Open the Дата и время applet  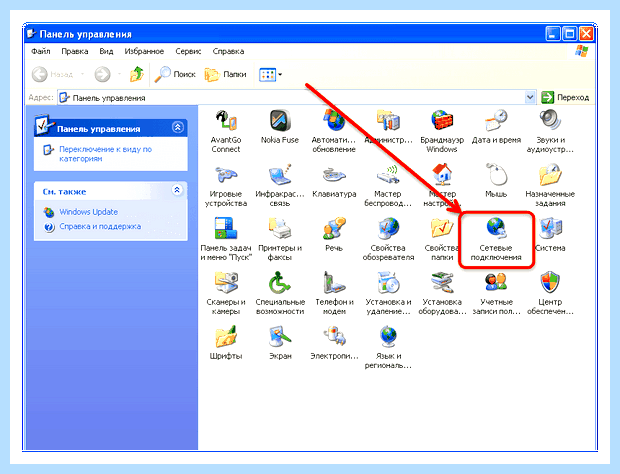(496, 127)
